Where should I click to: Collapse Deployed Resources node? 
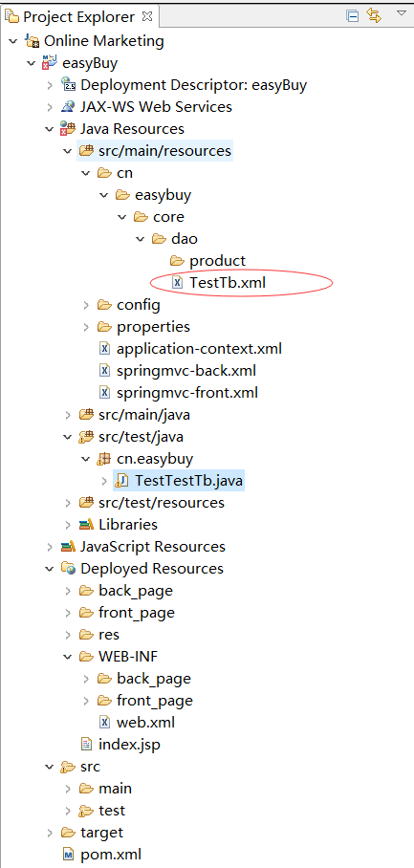50,569
